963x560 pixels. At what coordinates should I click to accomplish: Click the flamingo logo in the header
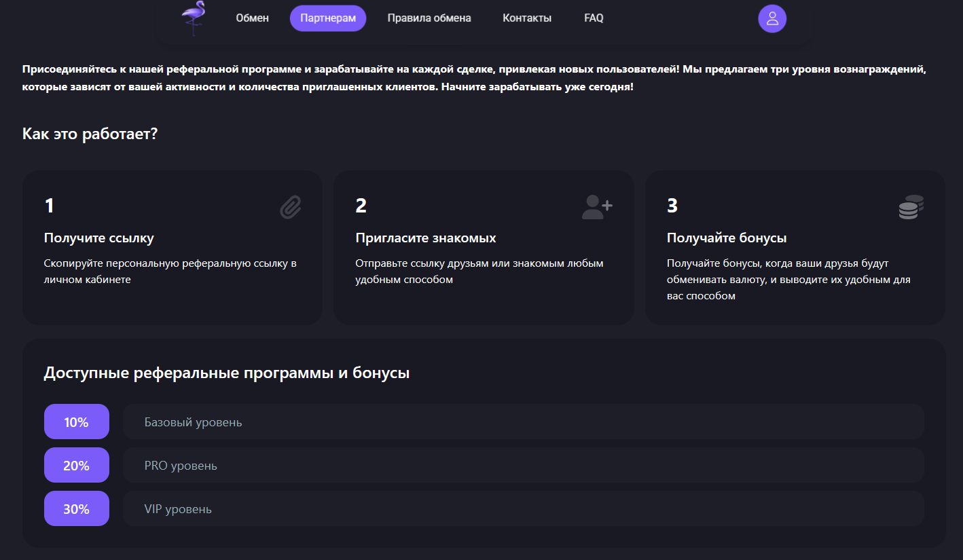point(194,18)
